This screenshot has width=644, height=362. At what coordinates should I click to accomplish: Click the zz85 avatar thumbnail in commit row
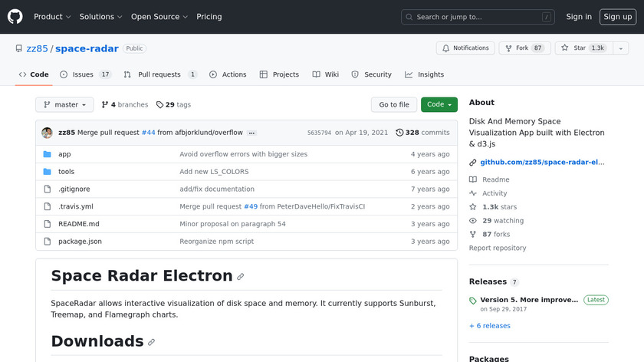48,133
